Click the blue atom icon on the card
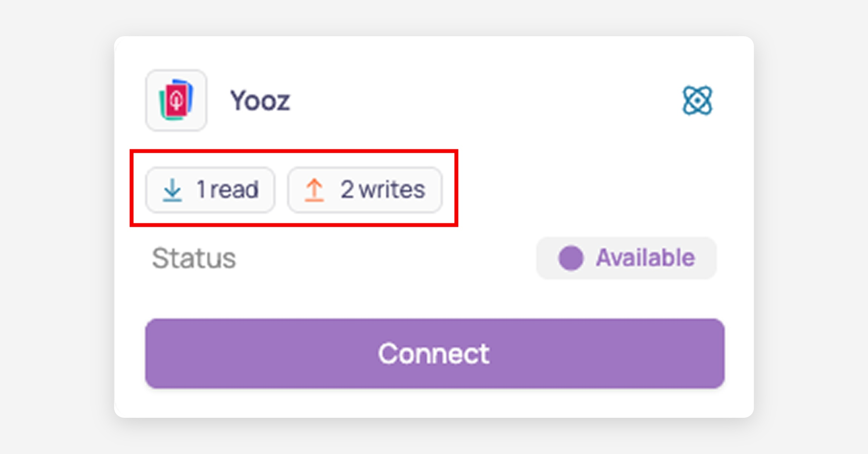The height and width of the screenshot is (454, 868). pyautogui.click(x=697, y=100)
